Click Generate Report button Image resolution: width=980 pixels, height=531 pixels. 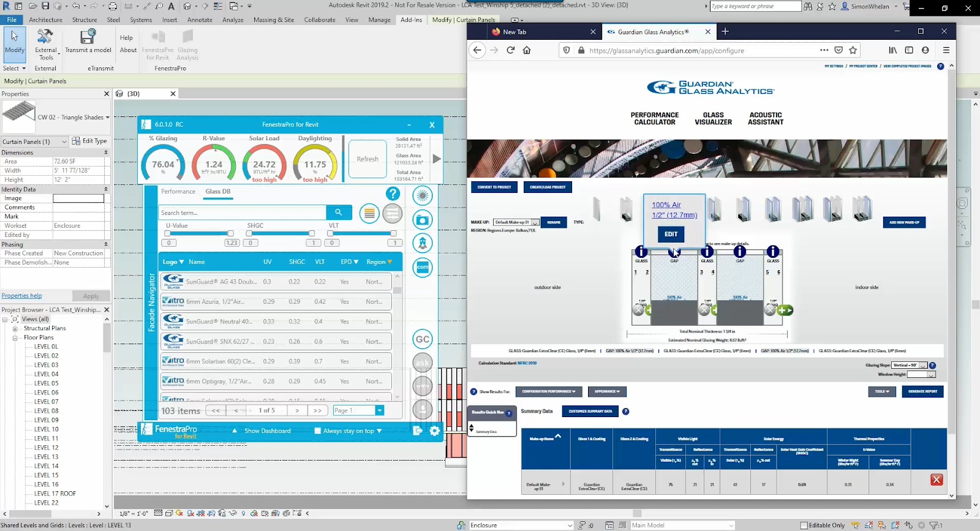pyautogui.click(x=922, y=391)
